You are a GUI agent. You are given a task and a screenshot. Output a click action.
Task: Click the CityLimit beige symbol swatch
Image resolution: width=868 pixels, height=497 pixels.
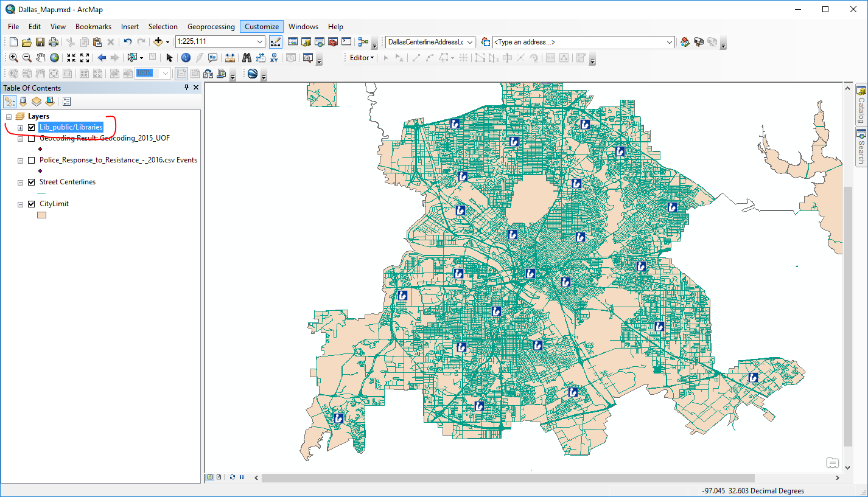(43, 215)
